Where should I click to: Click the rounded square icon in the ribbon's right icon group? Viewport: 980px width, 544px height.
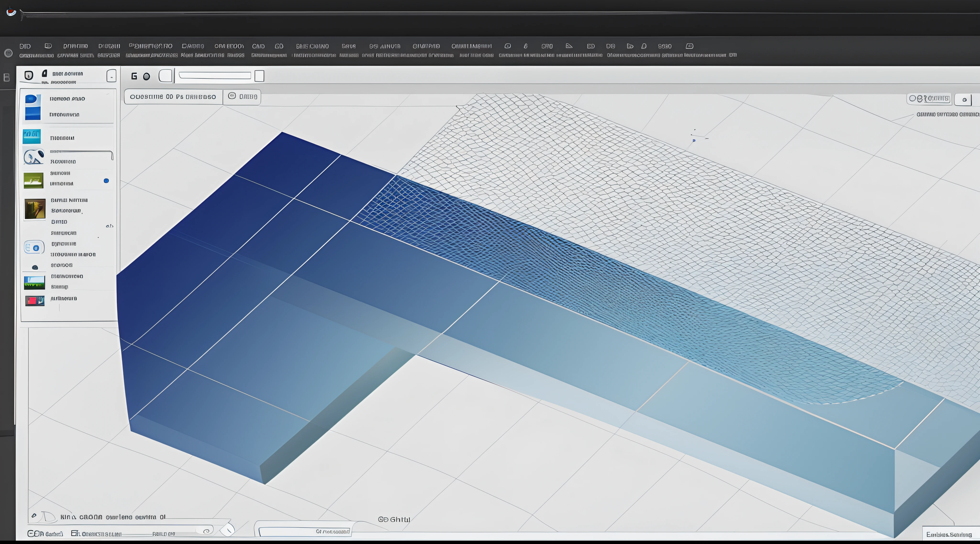click(507, 46)
